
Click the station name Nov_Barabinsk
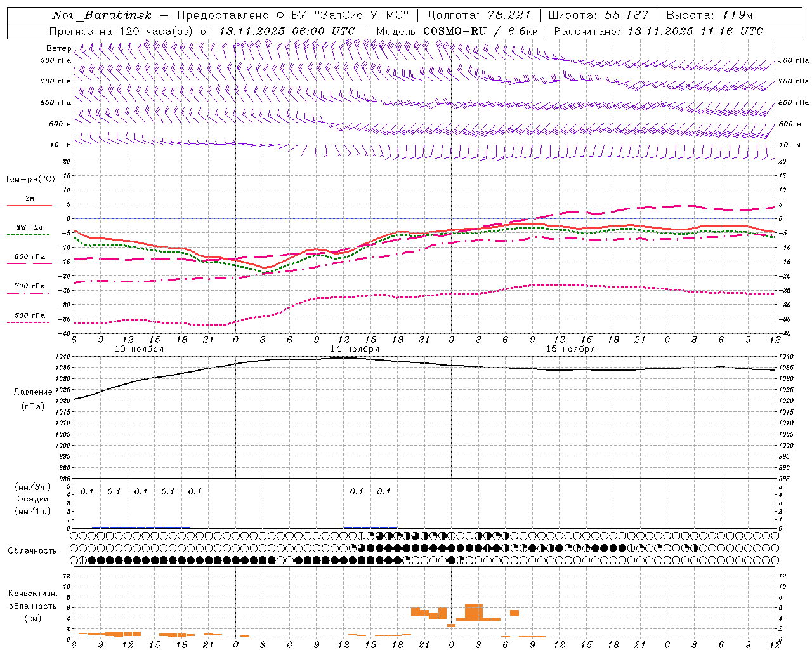pyautogui.click(x=101, y=15)
